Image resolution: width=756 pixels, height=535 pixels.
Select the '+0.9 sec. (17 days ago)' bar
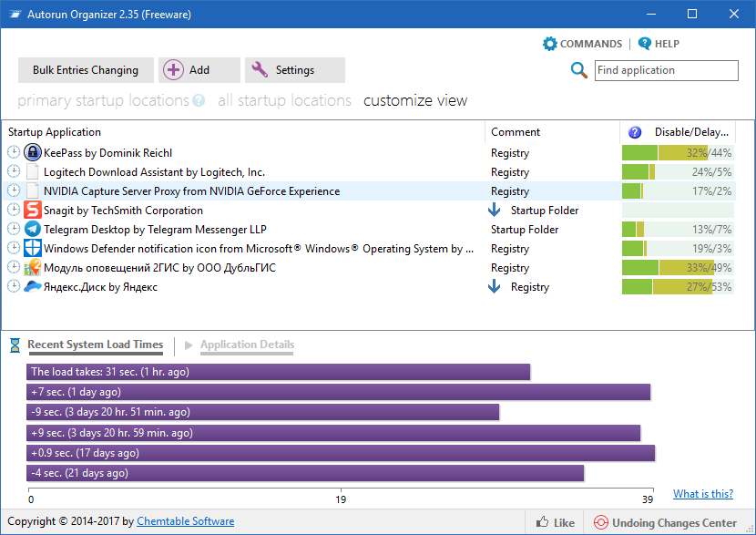click(x=341, y=453)
